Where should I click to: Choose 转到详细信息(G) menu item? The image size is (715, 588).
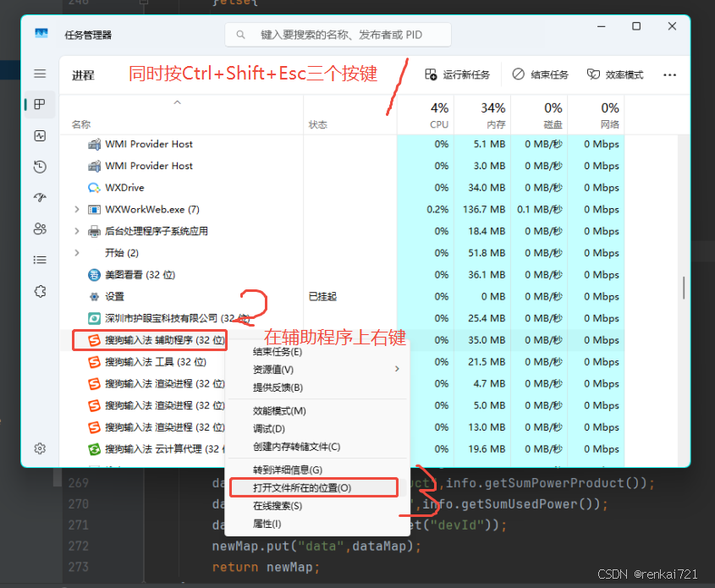point(317,470)
